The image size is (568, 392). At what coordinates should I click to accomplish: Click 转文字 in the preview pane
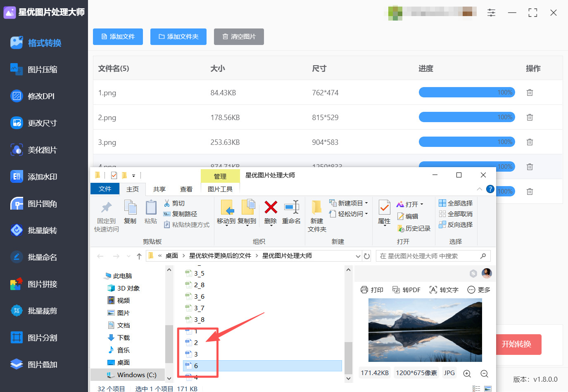444,290
